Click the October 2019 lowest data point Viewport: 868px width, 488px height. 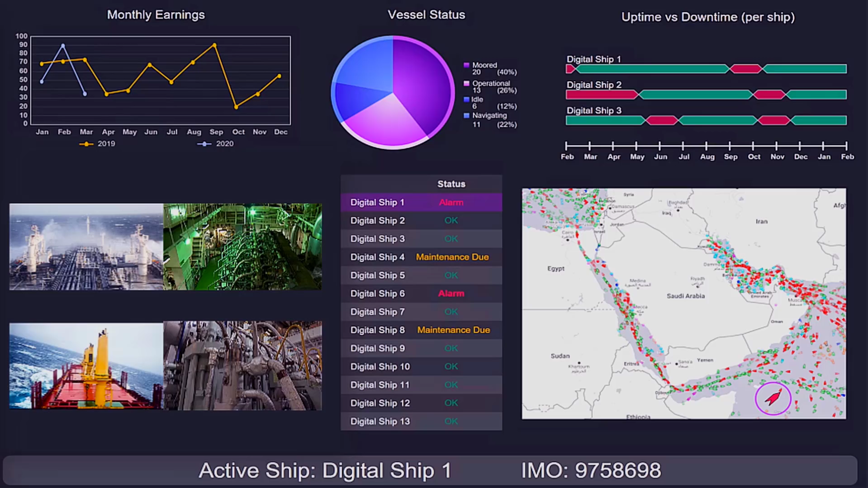click(x=236, y=107)
